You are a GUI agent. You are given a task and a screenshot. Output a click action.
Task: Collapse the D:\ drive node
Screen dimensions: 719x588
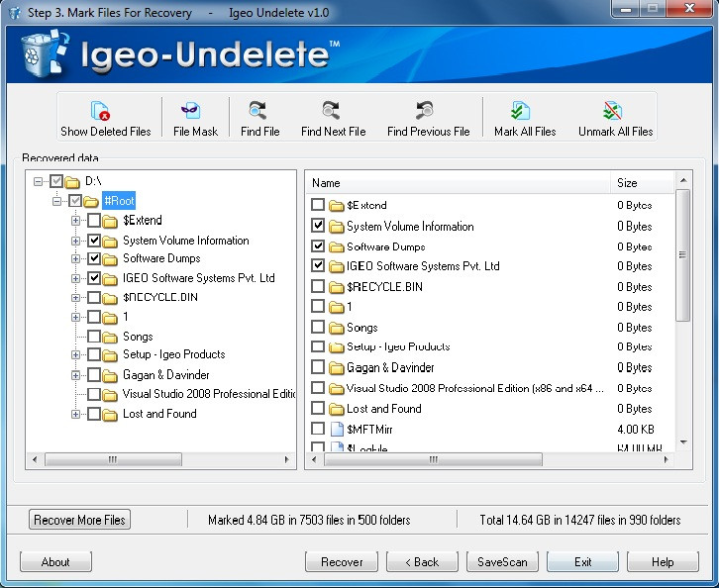(x=38, y=181)
